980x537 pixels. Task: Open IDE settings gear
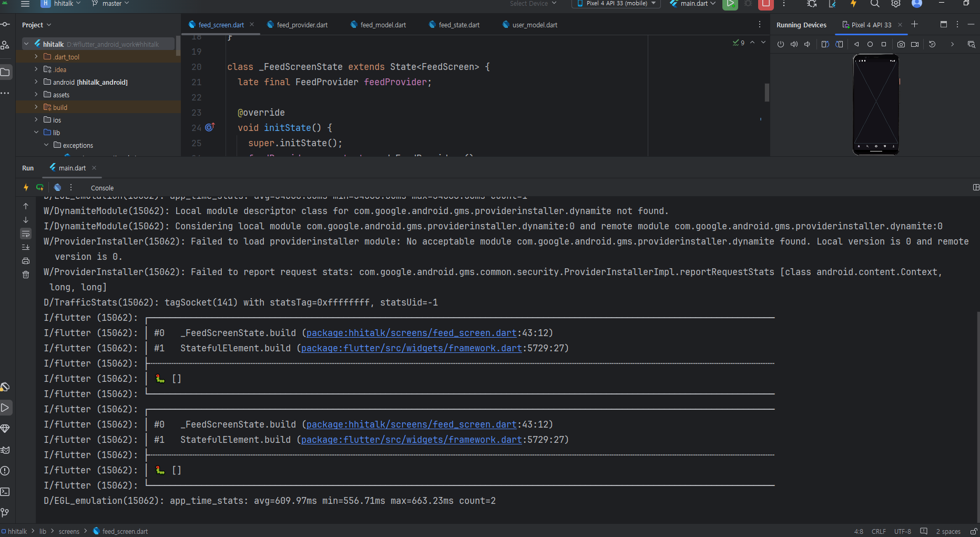(x=896, y=4)
